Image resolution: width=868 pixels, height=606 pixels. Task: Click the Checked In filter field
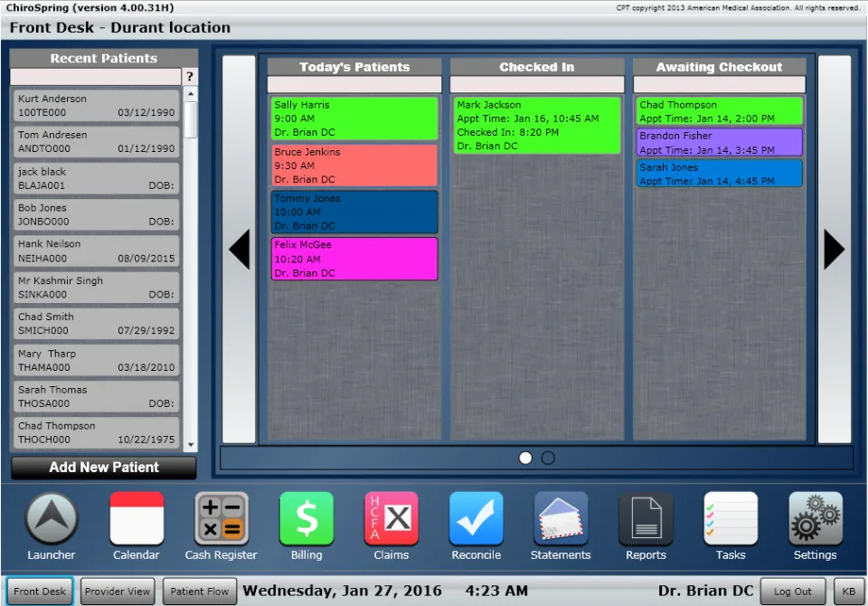(x=537, y=84)
